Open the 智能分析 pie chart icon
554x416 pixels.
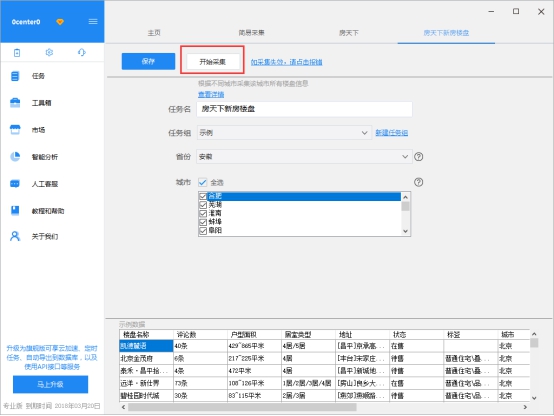(x=15, y=156)
